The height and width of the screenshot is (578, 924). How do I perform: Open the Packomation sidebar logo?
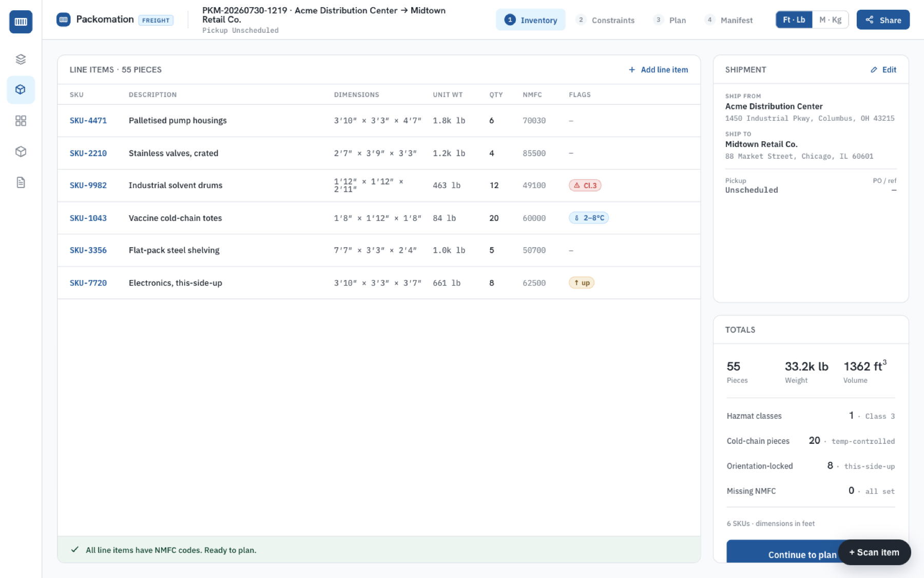click(21, 22)
